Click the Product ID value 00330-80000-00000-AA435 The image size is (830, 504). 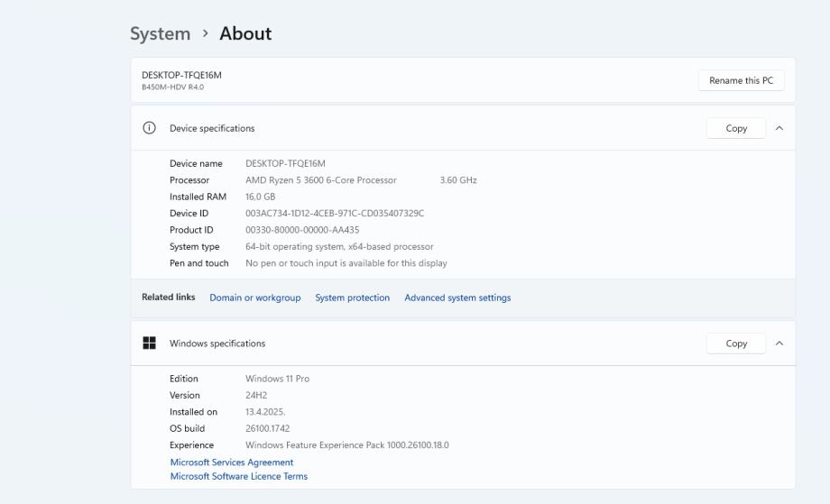tap(302, 230)
